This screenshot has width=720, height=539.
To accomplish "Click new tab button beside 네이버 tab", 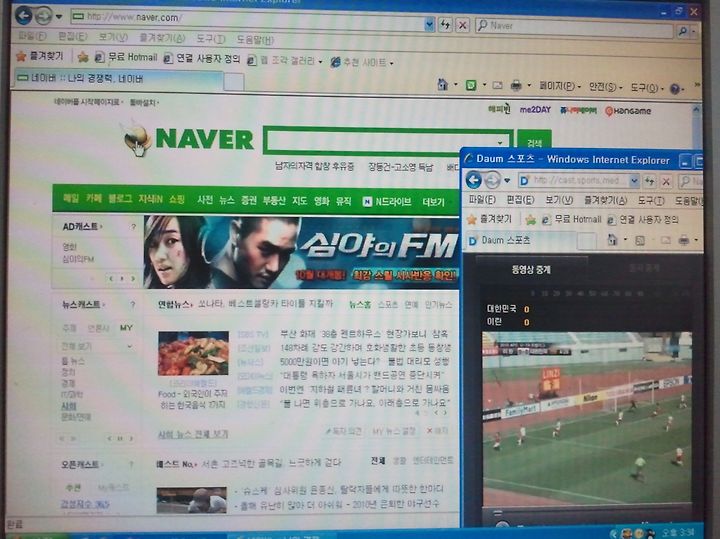I will point(234,82).
